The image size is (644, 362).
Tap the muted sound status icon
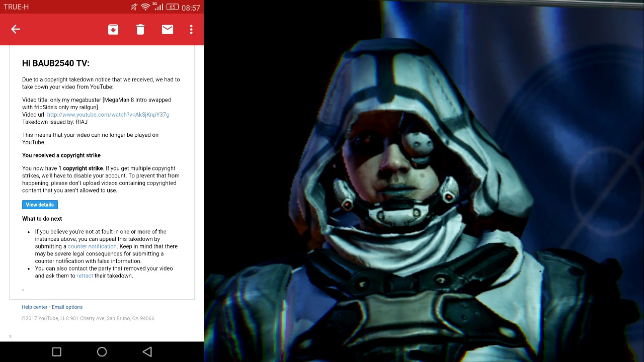(x=133, y=7)
